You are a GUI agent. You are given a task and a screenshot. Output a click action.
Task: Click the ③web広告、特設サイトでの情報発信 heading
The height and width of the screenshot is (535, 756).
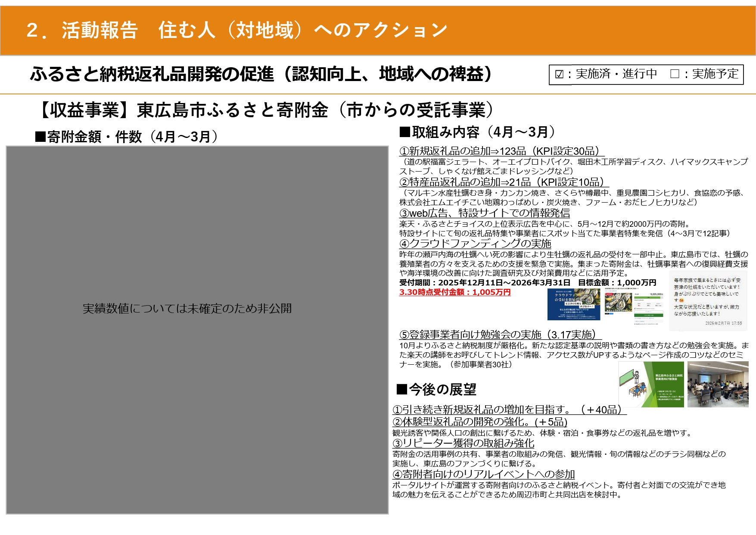pyautogui.click(x=485, y=213)
